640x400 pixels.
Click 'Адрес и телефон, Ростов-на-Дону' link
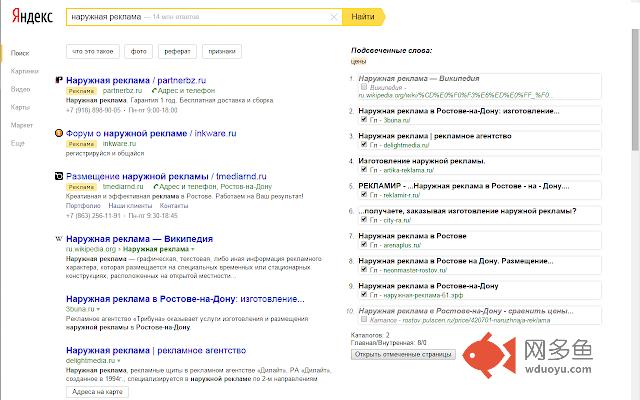tap(215, 187)
